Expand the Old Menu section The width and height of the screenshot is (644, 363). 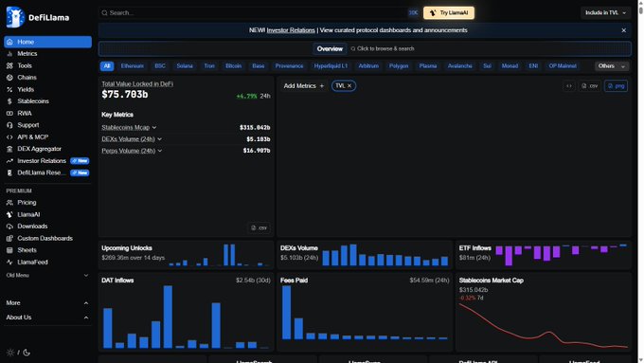coord(47,276)
